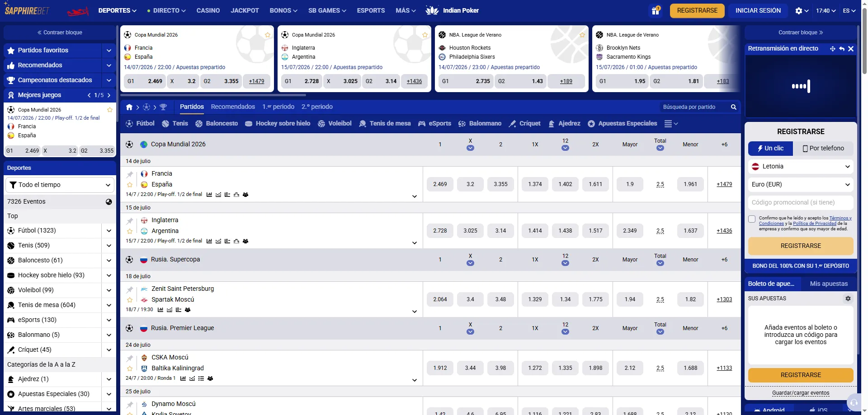The image size is (868, 415).
Task: Filter by Hockey sobre hielo in sports bar
Action: pyautogui.click(x=278, y=123)
